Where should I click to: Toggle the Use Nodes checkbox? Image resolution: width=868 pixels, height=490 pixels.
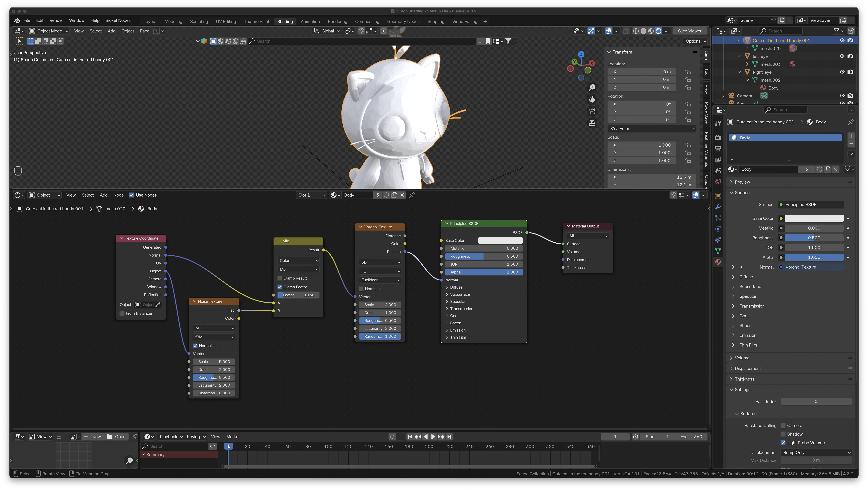[132, 195]
